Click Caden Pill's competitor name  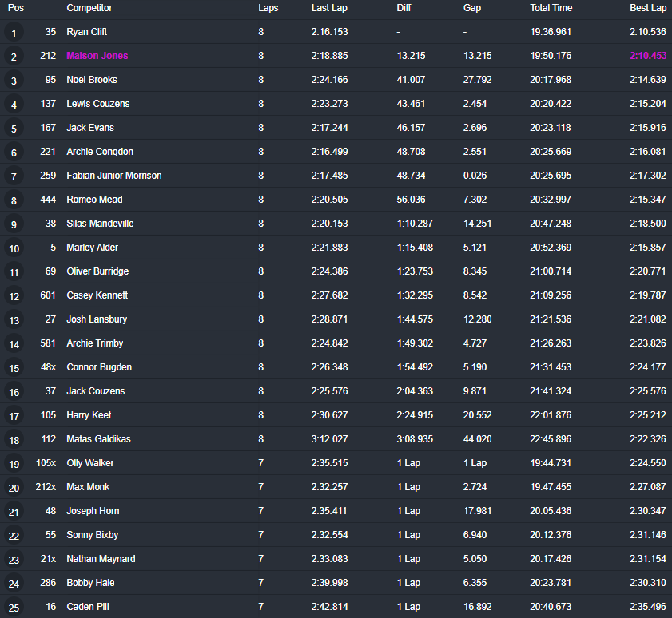point(86,607)
